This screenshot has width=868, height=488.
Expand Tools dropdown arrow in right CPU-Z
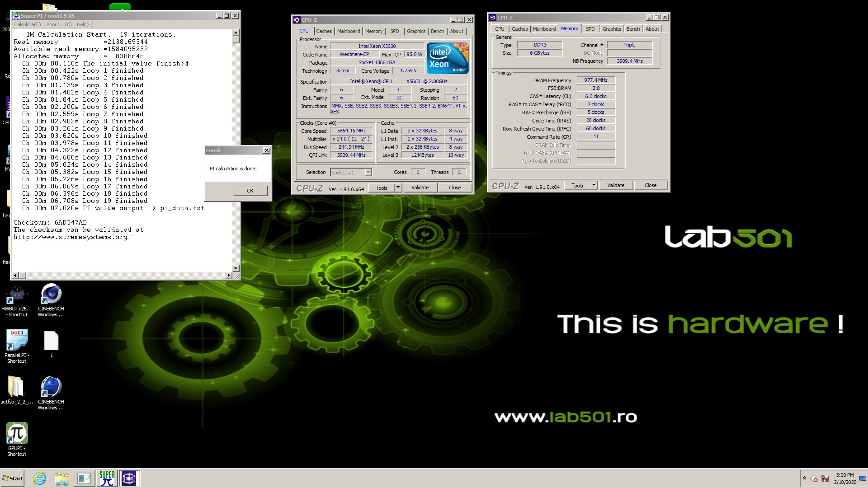click(594, 186)
